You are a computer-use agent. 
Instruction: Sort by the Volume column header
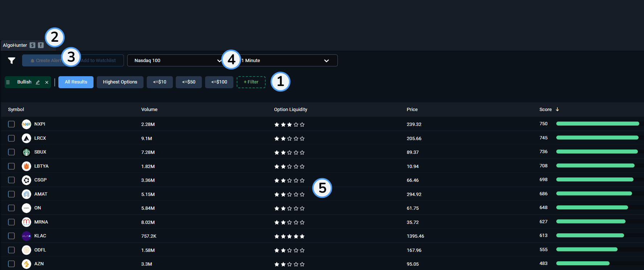149,110
